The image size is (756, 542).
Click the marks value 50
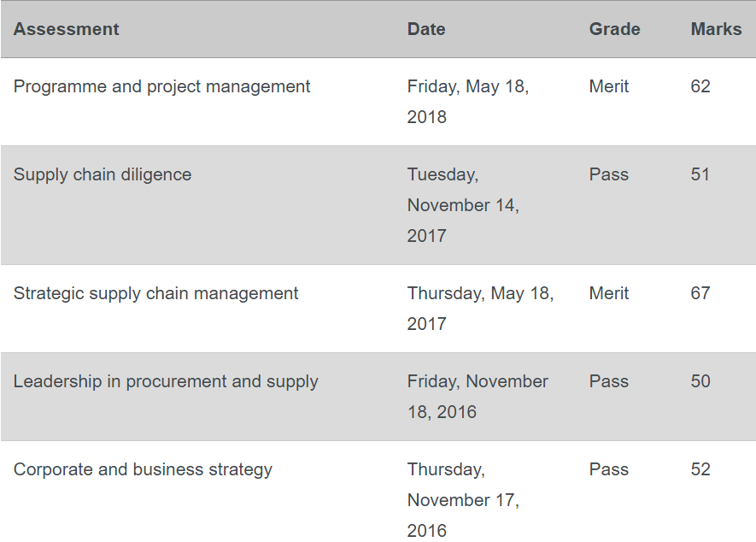click(700, 381)
